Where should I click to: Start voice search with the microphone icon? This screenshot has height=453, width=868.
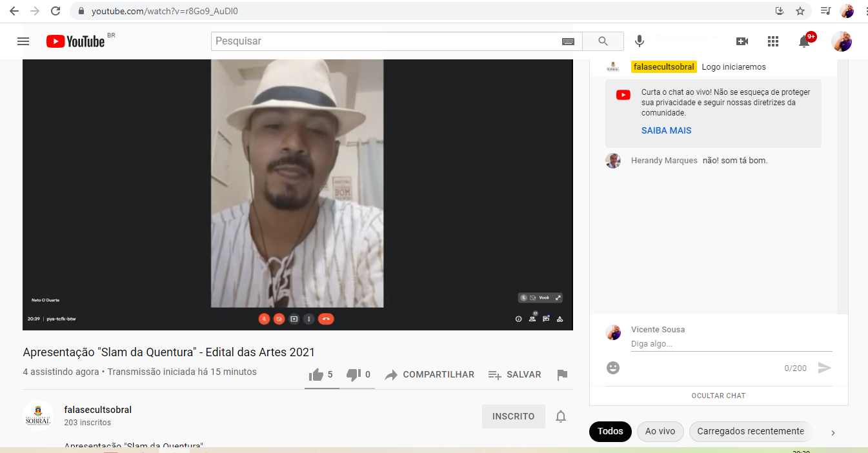pyautogui.click(x=639, y=41)
